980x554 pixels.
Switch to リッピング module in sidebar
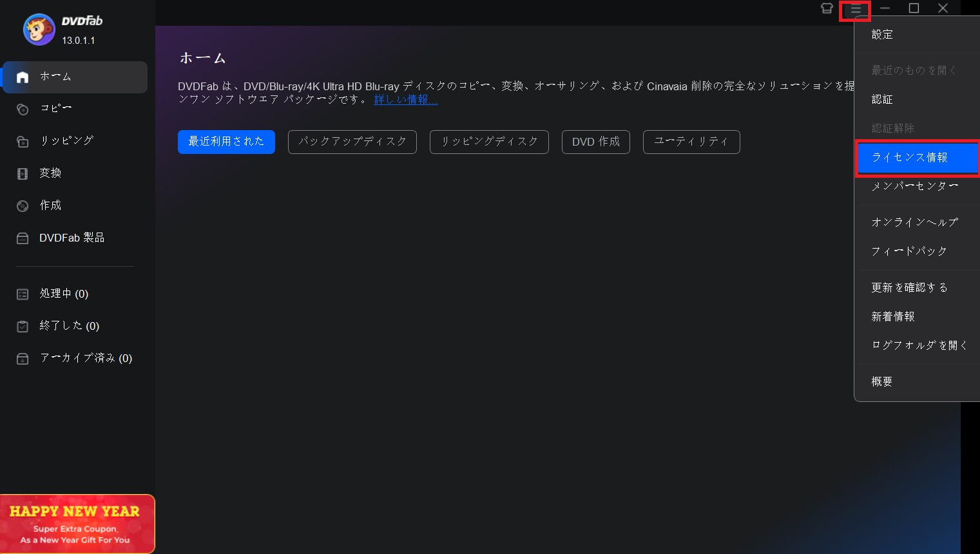click(75, 142)
